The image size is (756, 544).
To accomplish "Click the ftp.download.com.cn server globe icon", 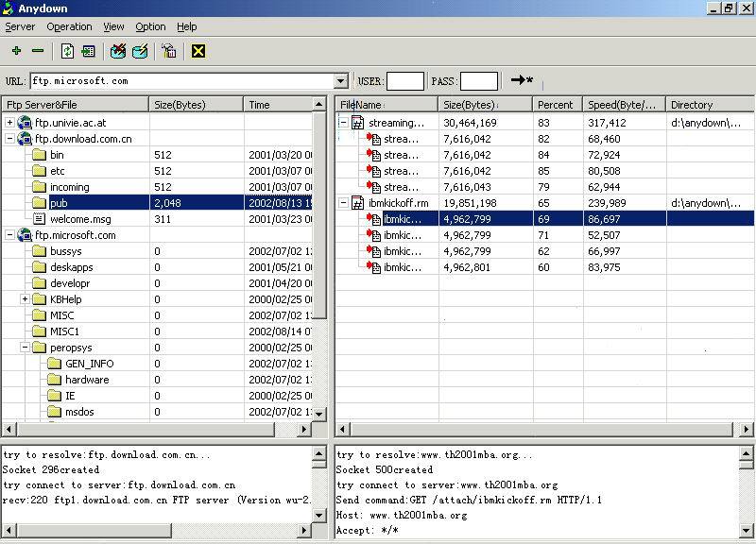I will pyautogui.click(x=25, y=139).
